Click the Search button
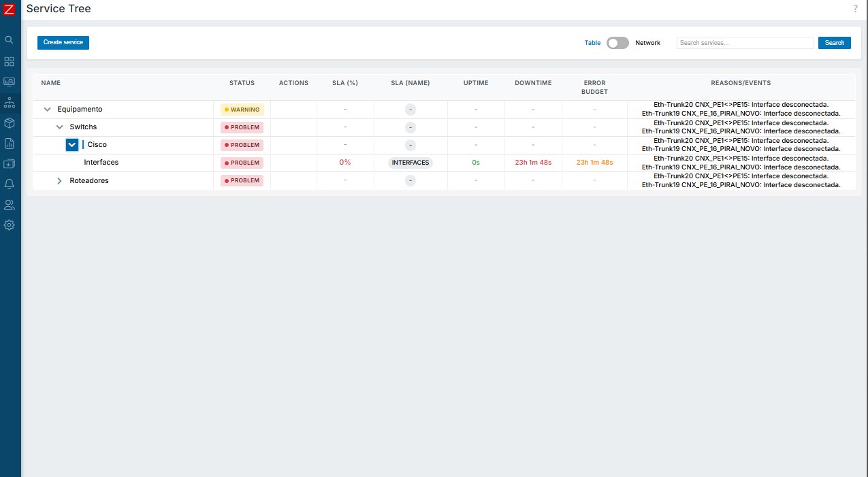868x477 pixels. pyautogui.click(x=834, y=43)
